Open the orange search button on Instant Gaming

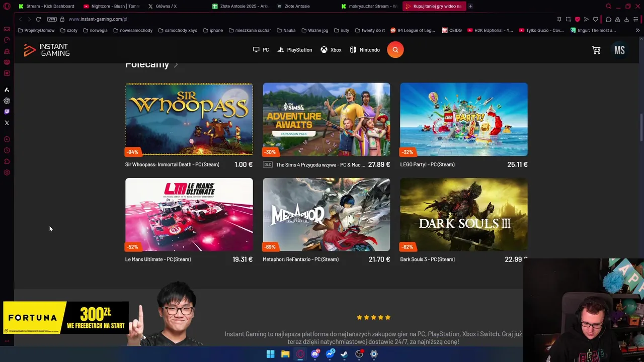click(395, 50)
